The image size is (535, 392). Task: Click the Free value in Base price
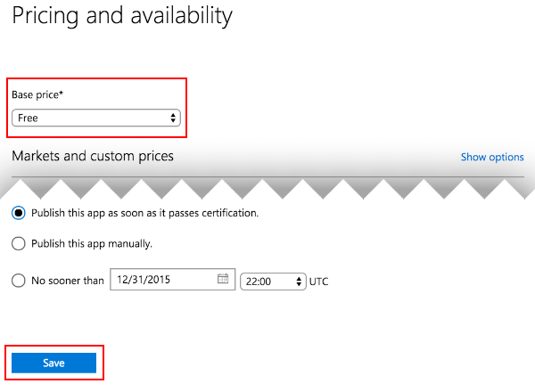click(29, 118)
